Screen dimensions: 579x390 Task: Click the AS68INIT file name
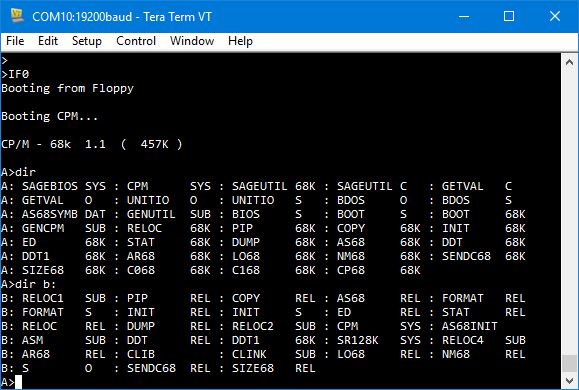[470, 326]
